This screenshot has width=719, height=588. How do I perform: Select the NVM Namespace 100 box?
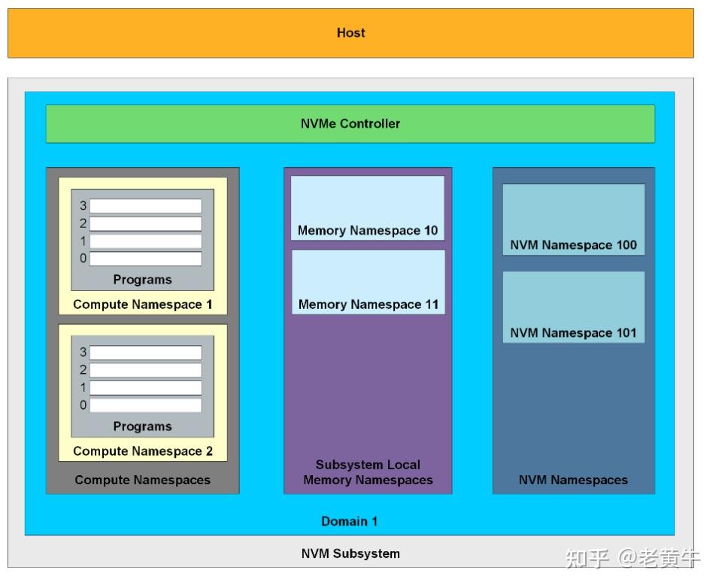click(574, 220)
